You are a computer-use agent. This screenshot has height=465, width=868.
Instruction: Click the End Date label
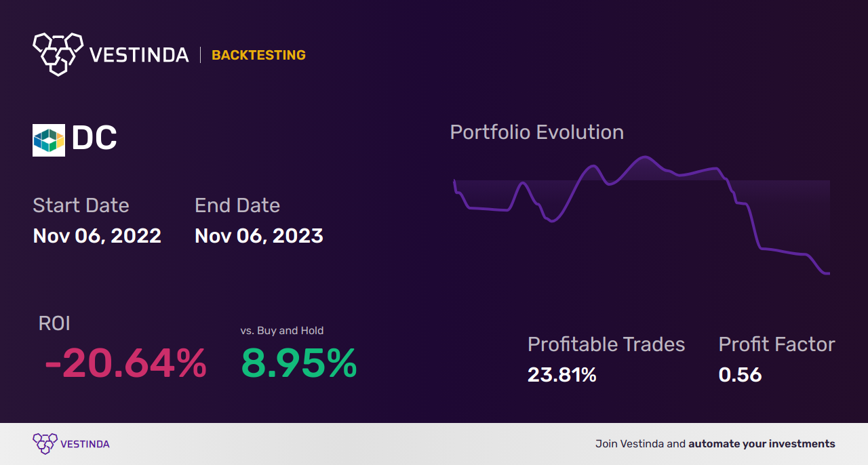point(237,205)
